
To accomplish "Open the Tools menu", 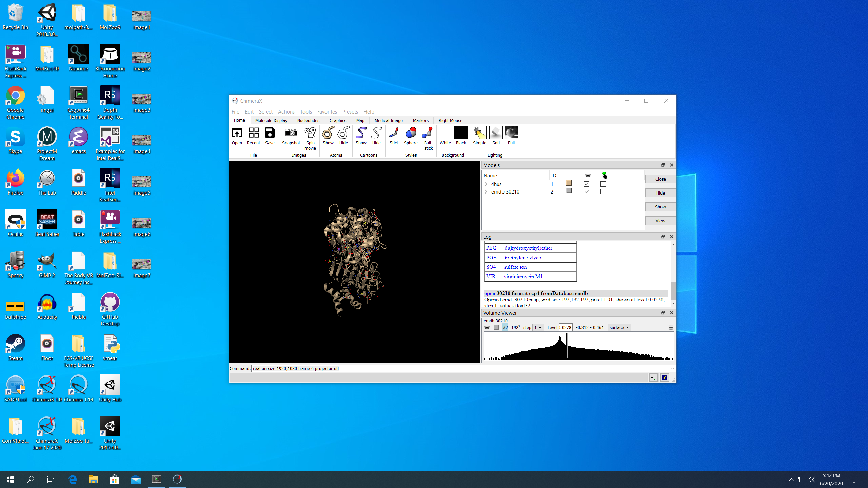I will 305,111.
